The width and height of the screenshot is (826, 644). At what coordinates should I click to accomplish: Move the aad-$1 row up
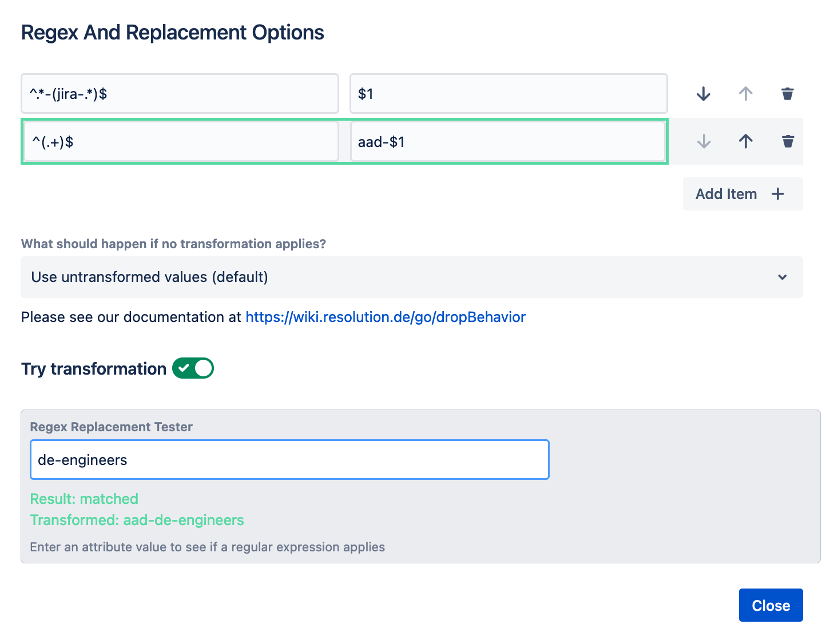[745, 141]
